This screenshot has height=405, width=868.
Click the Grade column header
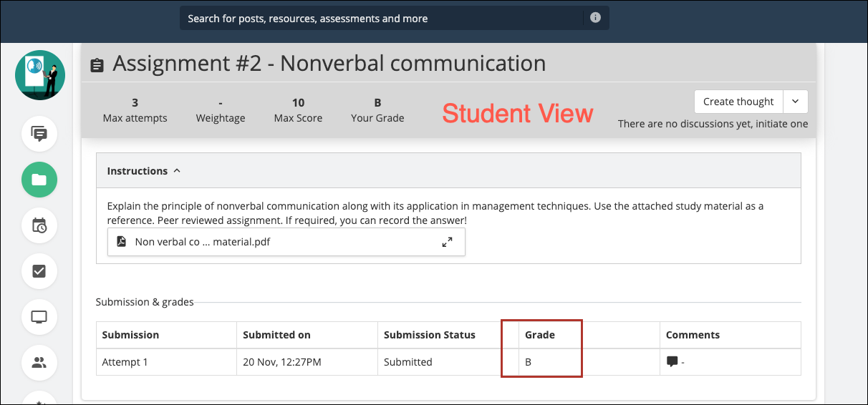tap(540, 335)
